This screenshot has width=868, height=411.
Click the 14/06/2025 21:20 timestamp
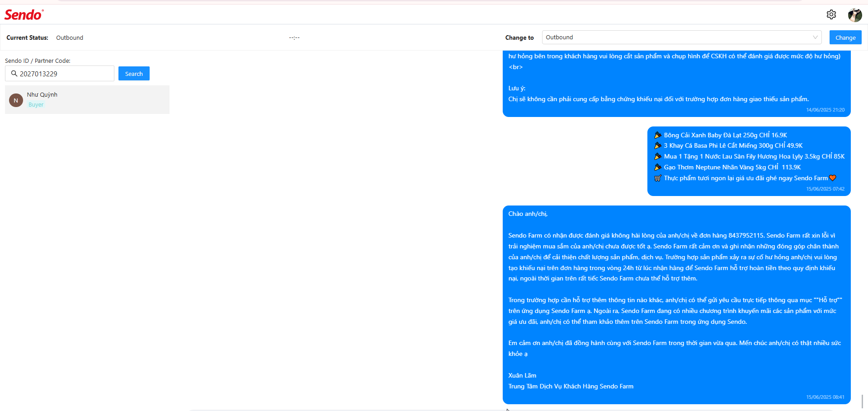(825, 110)
